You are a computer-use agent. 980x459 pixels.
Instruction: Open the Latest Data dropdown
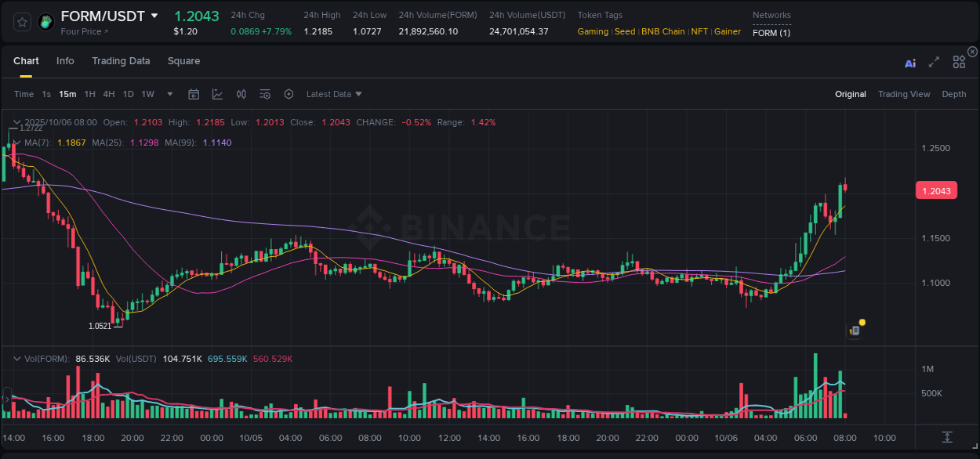[332, 94]
